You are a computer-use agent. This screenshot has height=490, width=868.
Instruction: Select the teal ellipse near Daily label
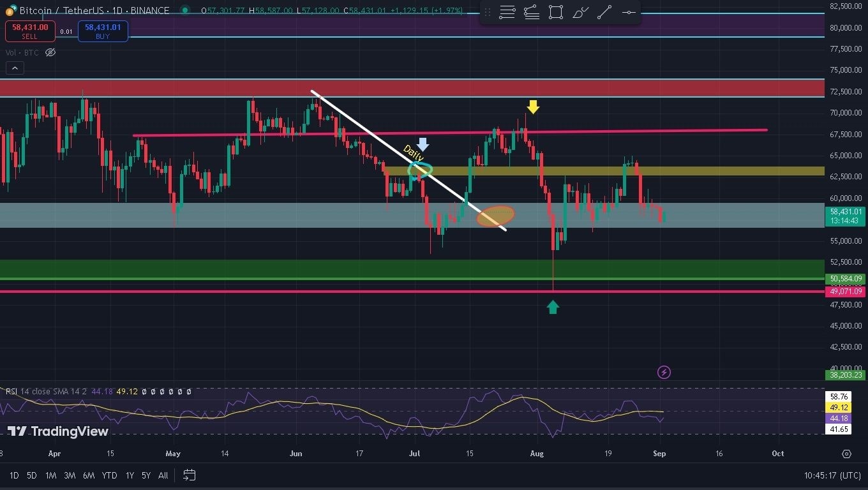click(x=421, y=170)
